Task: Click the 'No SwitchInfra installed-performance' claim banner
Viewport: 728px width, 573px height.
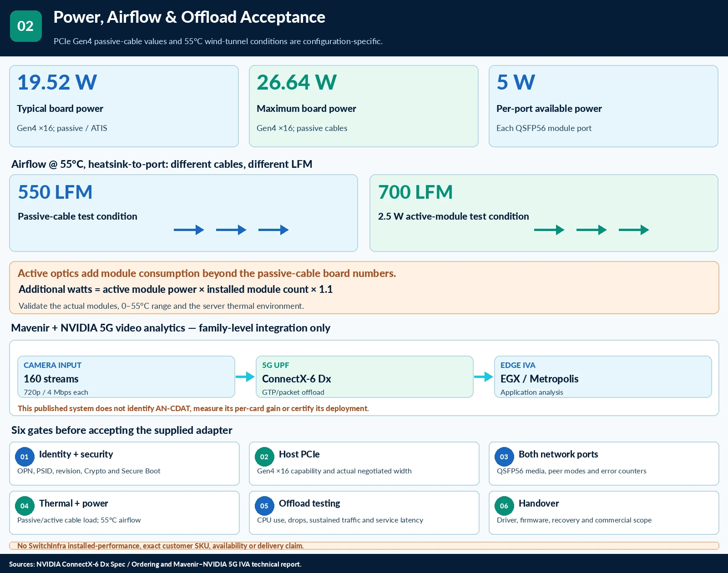Action: click(x=364, y=546)
